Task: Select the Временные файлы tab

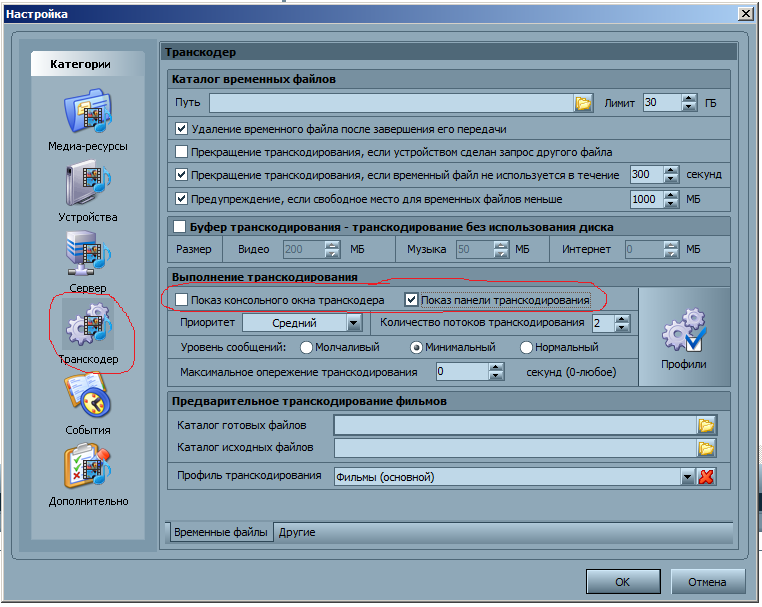Action: click(x=220, y=533)
